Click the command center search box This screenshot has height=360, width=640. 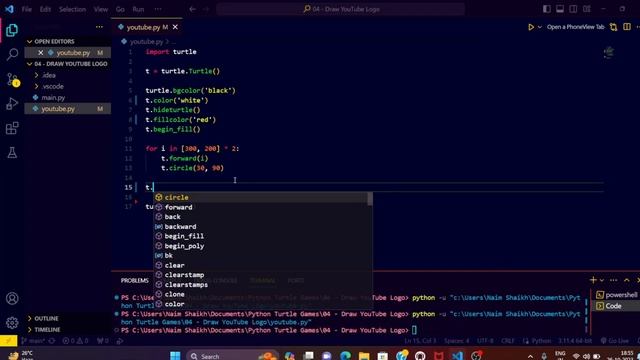tap(340, 9)
